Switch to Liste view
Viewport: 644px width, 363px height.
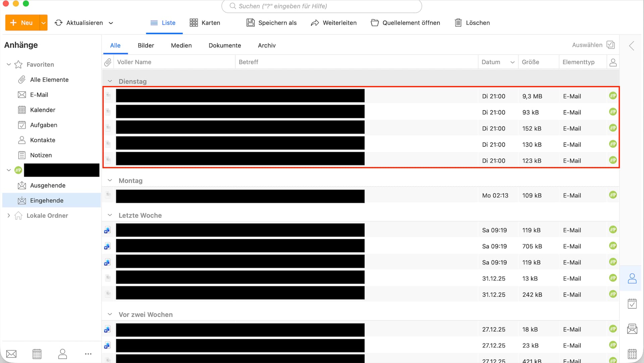pos(163,23)
